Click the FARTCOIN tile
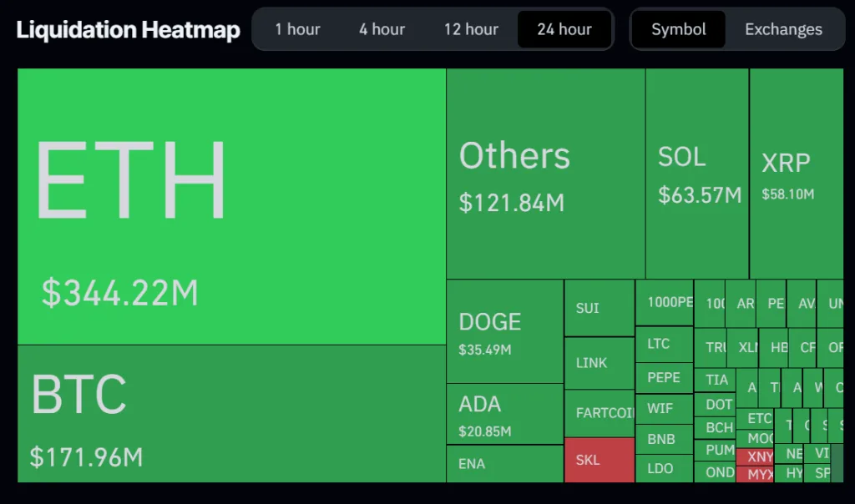Image resolution: width=855 pixels, height=504 pixels. point(599,413)
